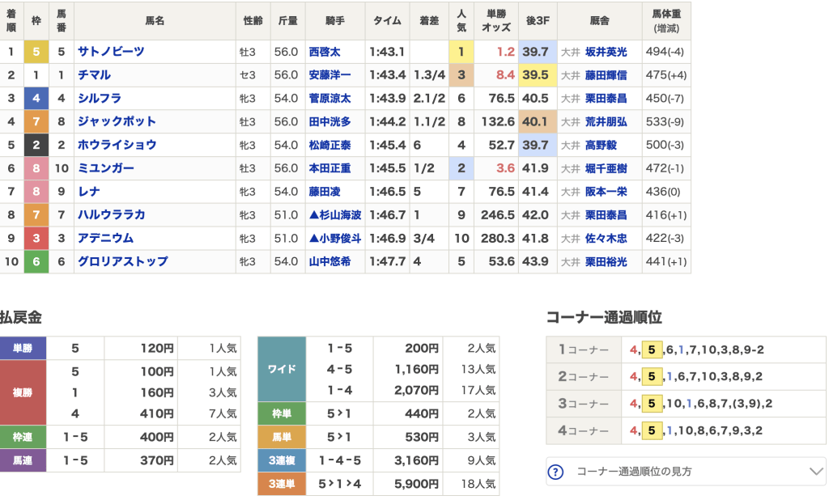
Task: Click the 複勝 payout label
Action: 23,392
